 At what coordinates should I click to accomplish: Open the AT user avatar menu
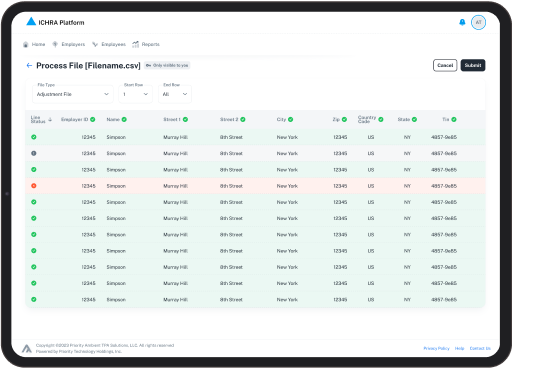pyautogui.click(x=478, y=22)
